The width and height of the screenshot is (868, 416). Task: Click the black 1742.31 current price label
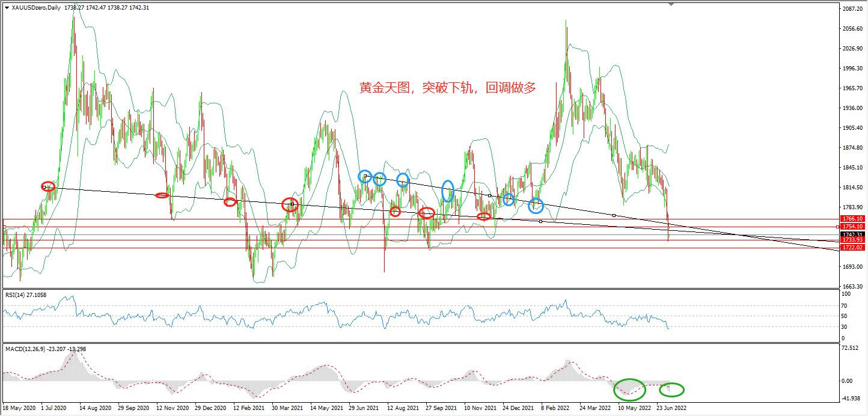[853, 234]
